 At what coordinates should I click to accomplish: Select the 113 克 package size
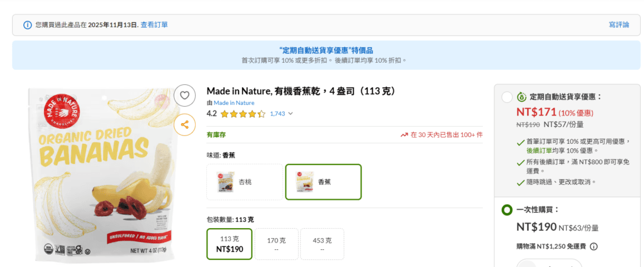click(230, 244)
